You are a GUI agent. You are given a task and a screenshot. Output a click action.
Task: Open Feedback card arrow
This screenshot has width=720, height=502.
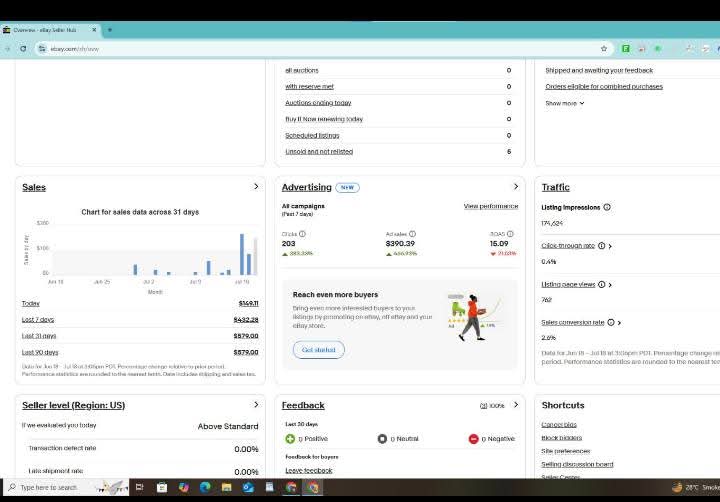(x=516, y=405)
